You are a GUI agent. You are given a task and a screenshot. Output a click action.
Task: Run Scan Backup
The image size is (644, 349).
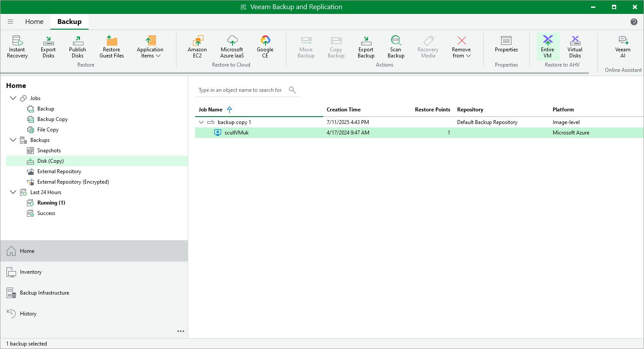(x=396, y=47)
